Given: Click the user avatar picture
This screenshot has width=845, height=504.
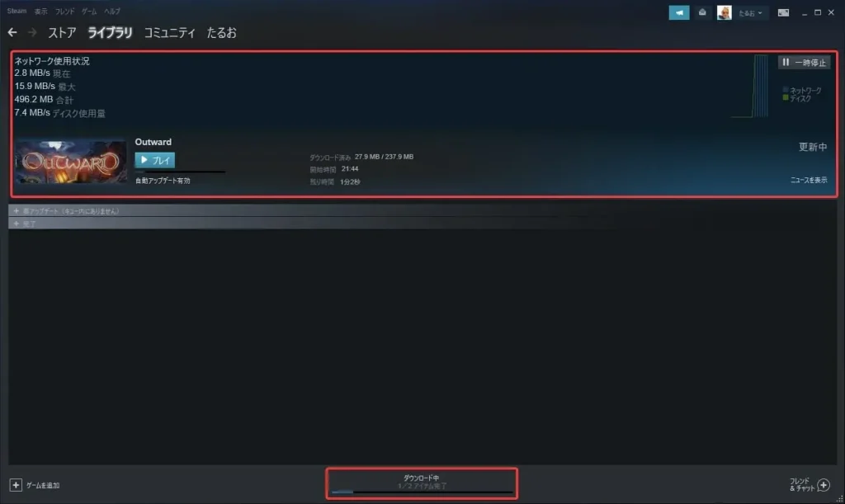Looking at the screenshot, I should click(x=725, y=12).
